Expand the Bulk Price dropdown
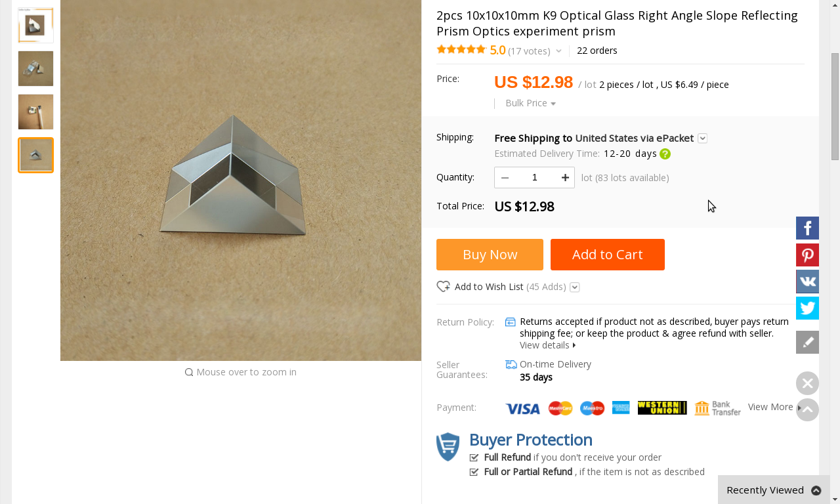The width and height of the screenshot is (840, 504). click(x=530, y=103)
